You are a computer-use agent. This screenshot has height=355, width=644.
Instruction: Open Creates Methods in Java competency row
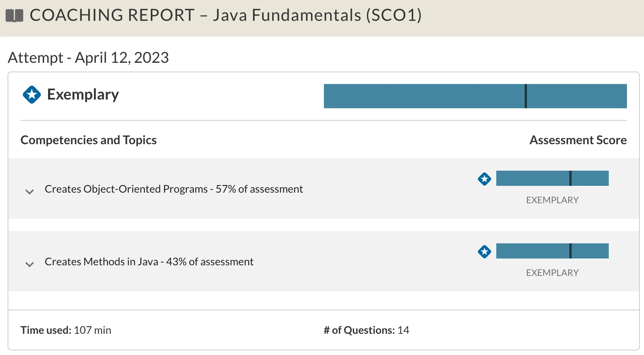click(x=149, y=262)
